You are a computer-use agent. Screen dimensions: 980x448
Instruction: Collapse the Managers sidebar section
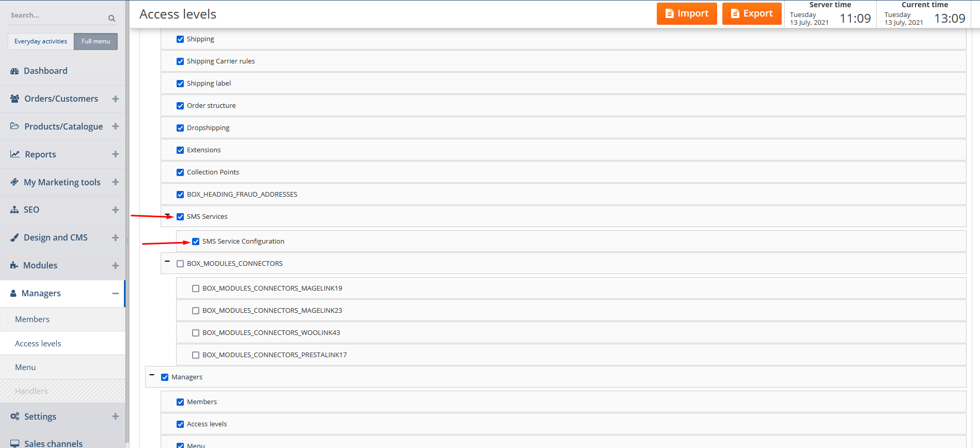[x=115, y=293]
